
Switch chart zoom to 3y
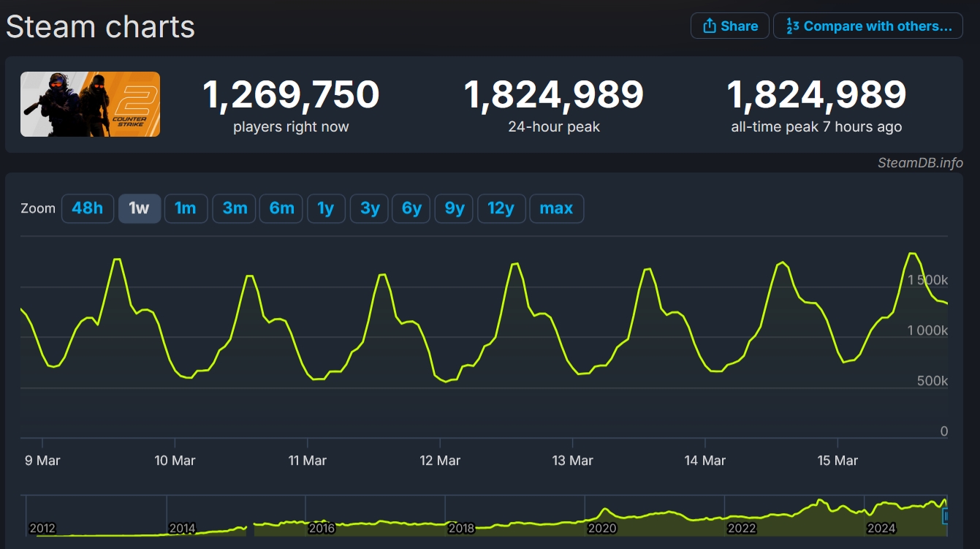(369, 208)
